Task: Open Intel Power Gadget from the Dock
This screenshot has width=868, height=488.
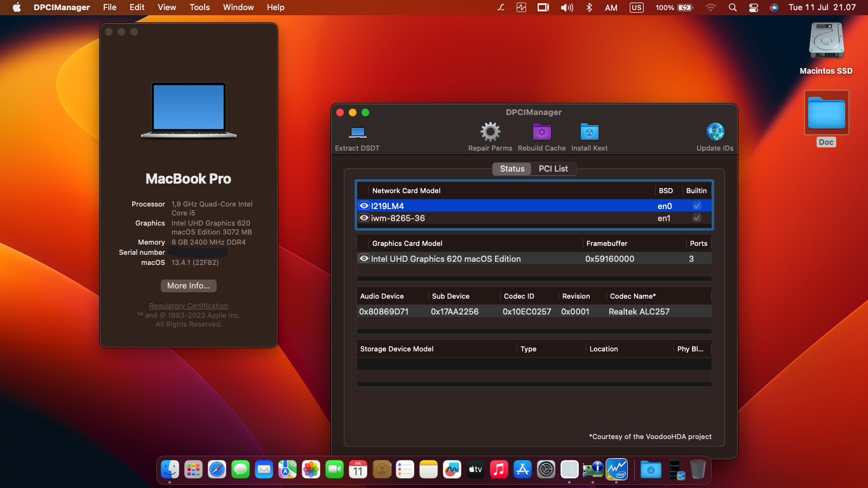Action: click(x=616, y=469)
